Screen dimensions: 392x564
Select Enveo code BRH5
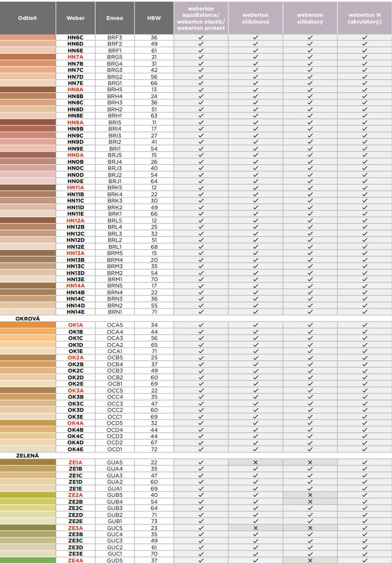(x=115, y=90)
